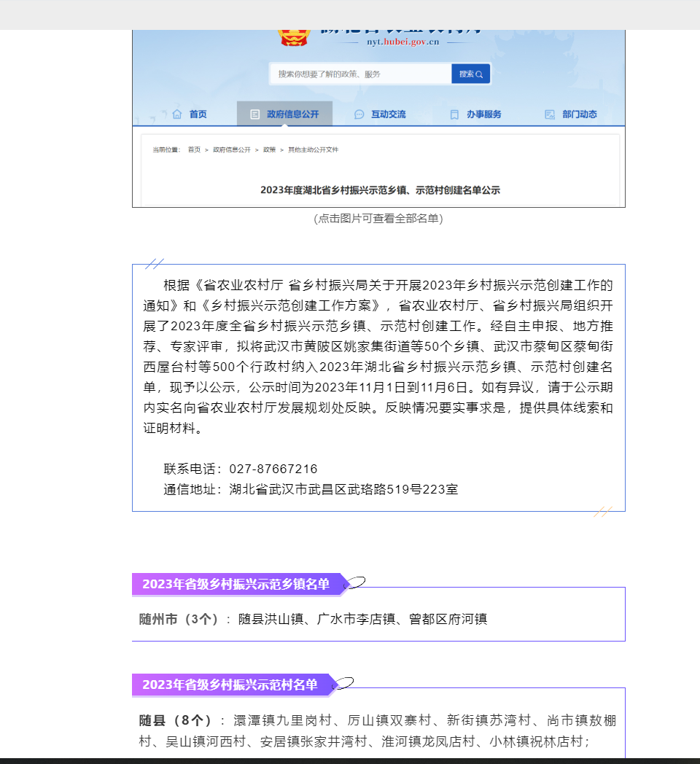Click the blue 搜索 search button
The height and width of the screenshot is (764, 700).
click(470, 74)
